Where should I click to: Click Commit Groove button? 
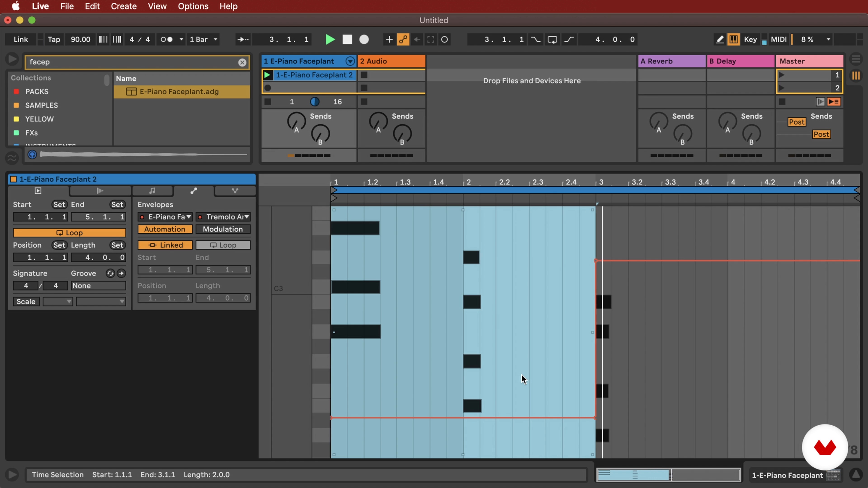121,273
